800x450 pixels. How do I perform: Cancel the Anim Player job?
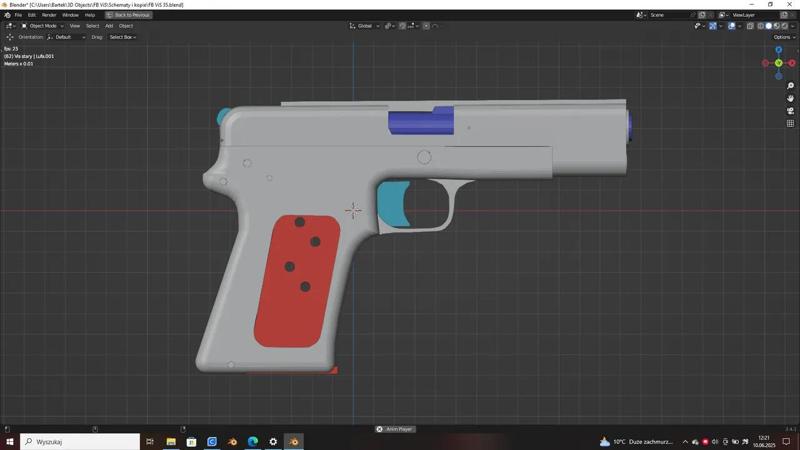tap(379, 429)
